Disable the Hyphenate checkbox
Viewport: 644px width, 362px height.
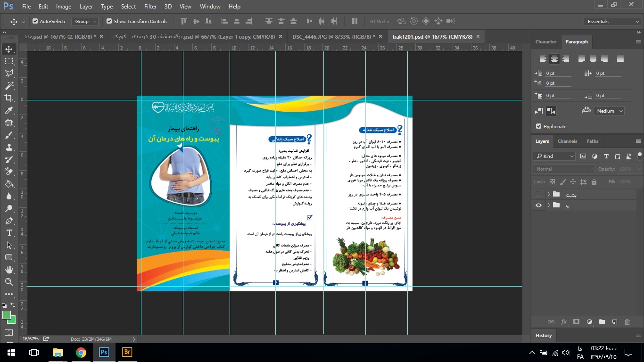(539, 126)
